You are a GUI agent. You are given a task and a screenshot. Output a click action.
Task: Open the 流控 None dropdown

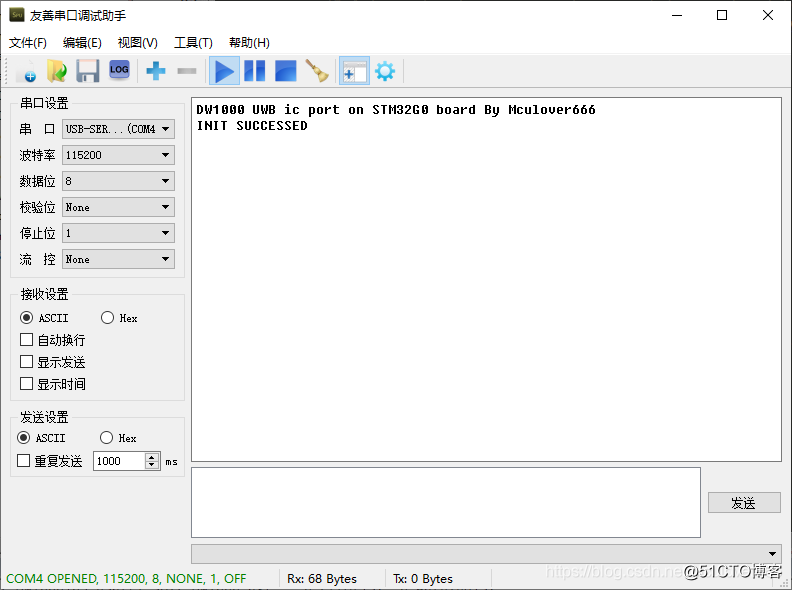coord(119,259)
